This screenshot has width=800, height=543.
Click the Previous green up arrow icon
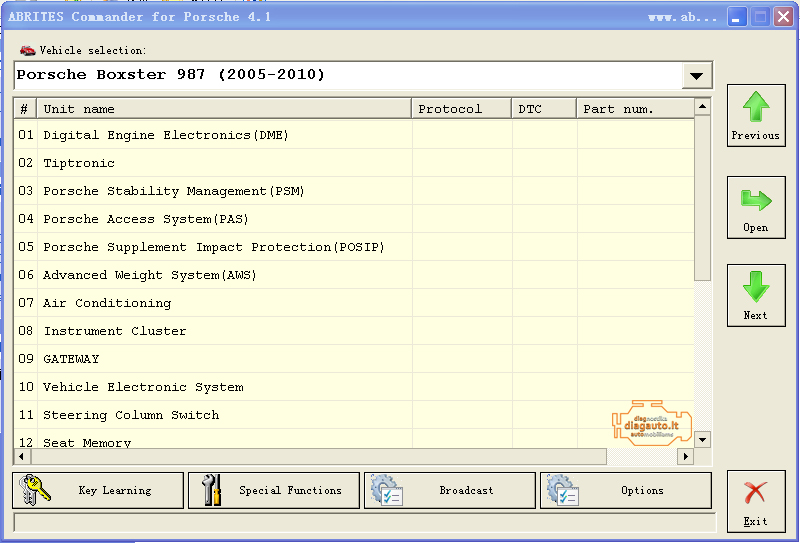pyautogui.click(x=756, y=107)
